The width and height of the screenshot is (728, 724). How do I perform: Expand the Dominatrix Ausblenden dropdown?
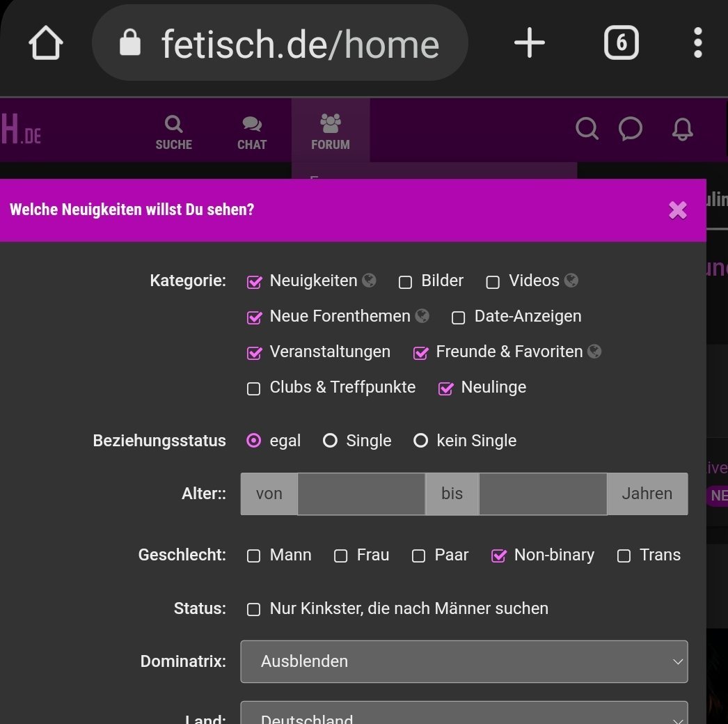464,661
